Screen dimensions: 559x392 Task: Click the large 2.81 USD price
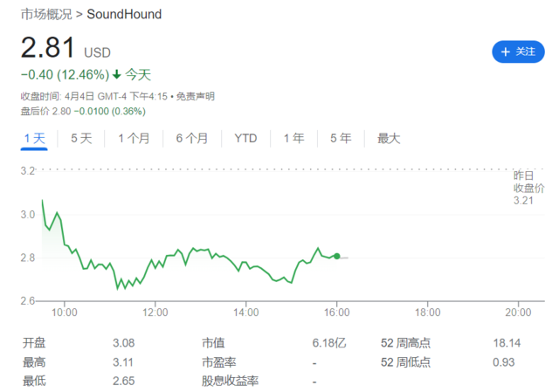49,49
